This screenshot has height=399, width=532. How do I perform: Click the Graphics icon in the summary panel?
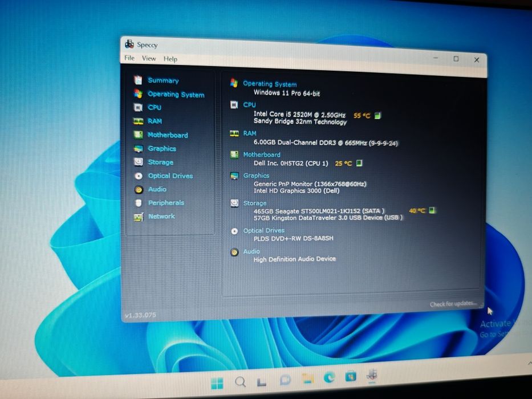pos(234,176)
